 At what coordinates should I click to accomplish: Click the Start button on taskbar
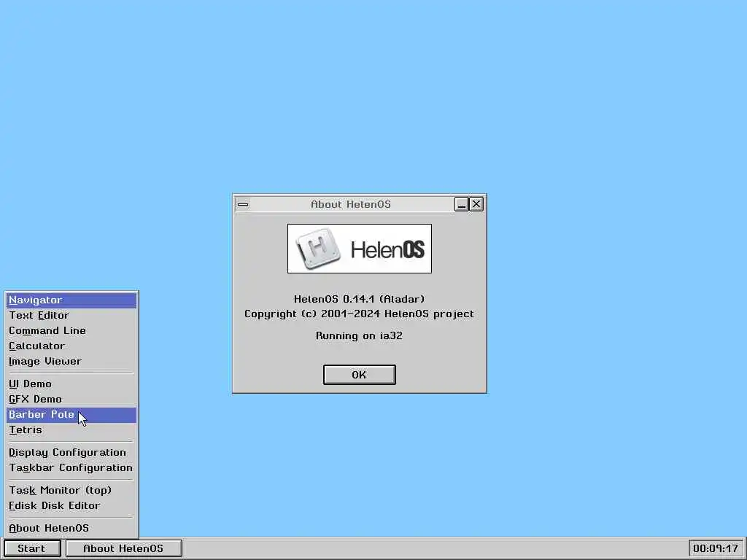pyautogui.click(x=32, y=548)
